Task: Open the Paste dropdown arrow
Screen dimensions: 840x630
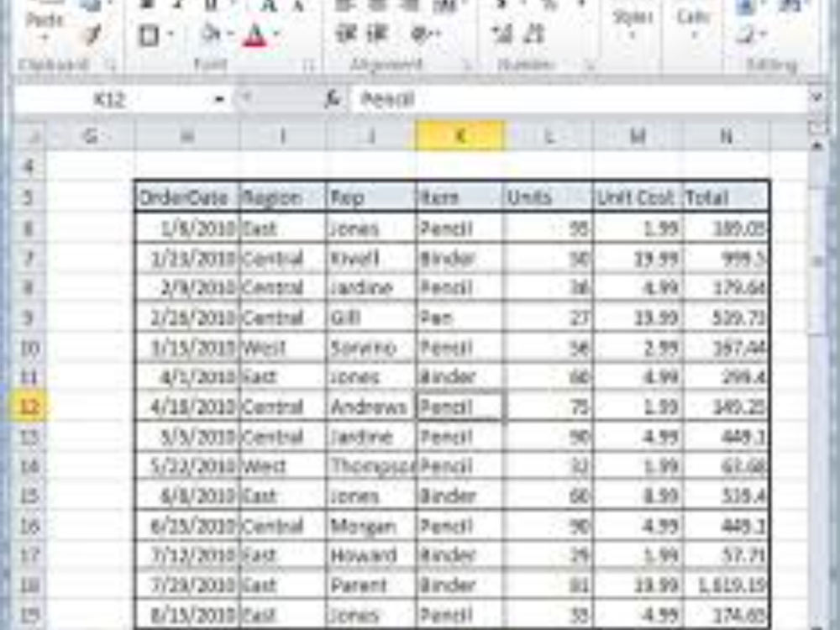Action: pyautogui.click(x=45, y=38)
